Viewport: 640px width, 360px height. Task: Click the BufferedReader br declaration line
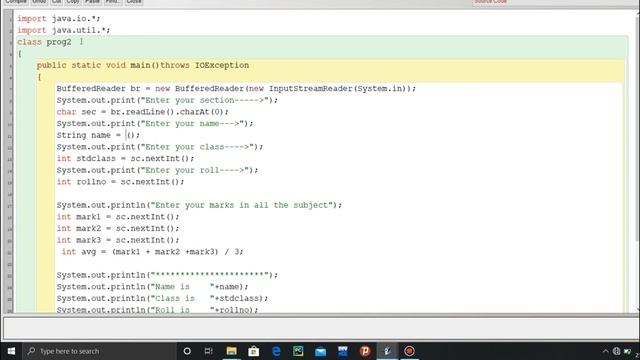[236, 89]
